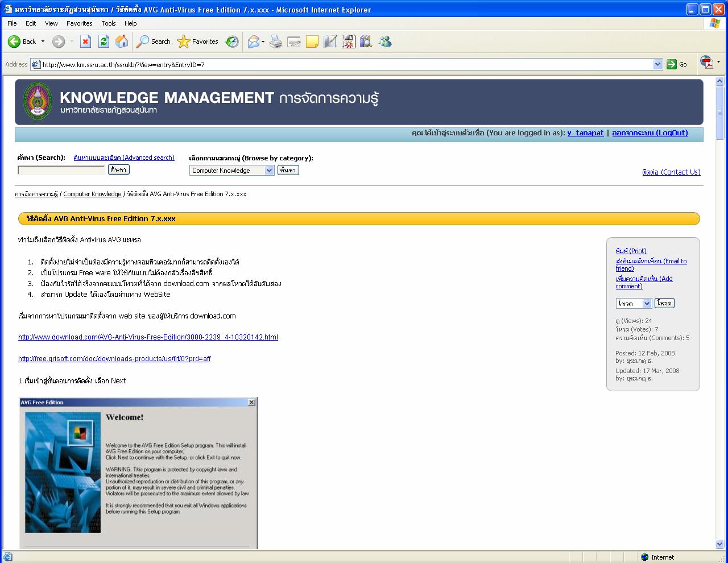Open the download.com AVG link
This screenshot has width=728, height=563.
click(148, 337)
